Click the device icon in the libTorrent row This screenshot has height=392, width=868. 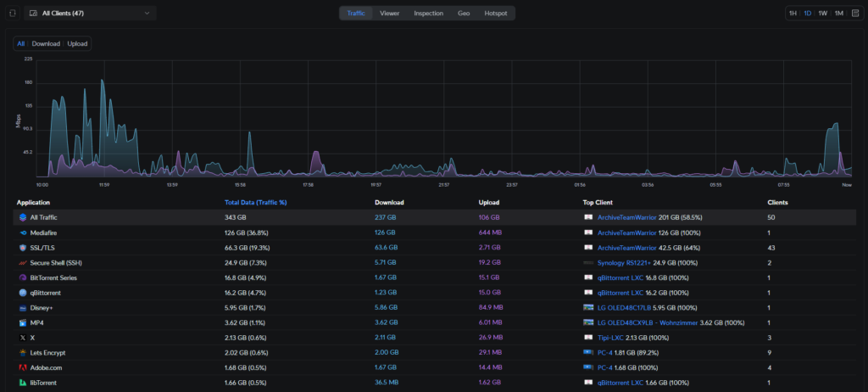[588, 383]
